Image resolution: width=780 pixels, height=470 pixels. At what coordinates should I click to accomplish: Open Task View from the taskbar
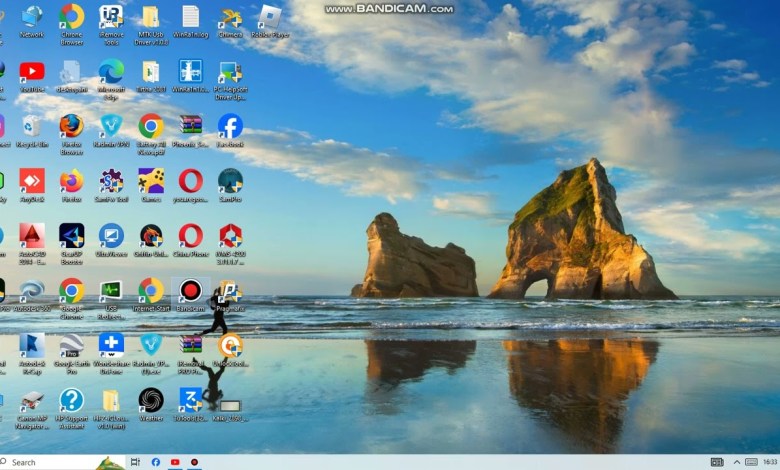pos(135,462)
